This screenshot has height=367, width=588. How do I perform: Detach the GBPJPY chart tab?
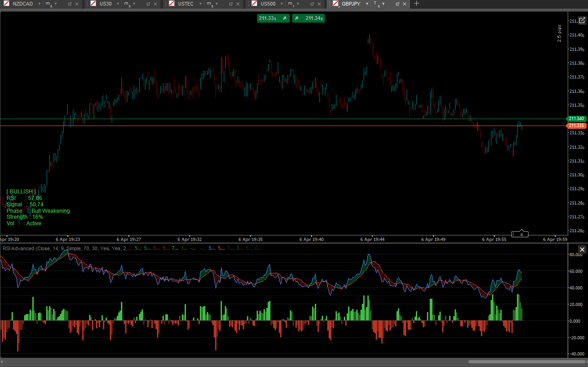(x=397, y=4)
